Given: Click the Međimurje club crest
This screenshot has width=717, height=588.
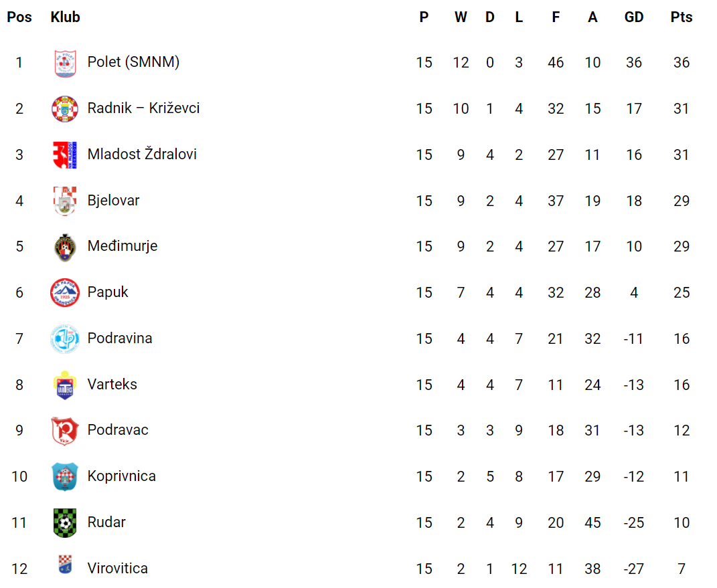Looking at the screenshot, I should [65, 247].
